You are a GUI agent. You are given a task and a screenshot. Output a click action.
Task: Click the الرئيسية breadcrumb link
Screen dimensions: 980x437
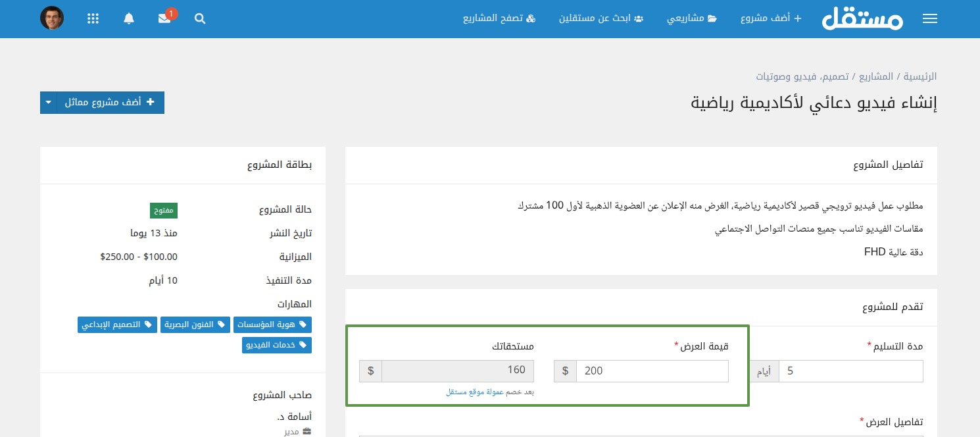pyautogui.click(x=919, y=76)
